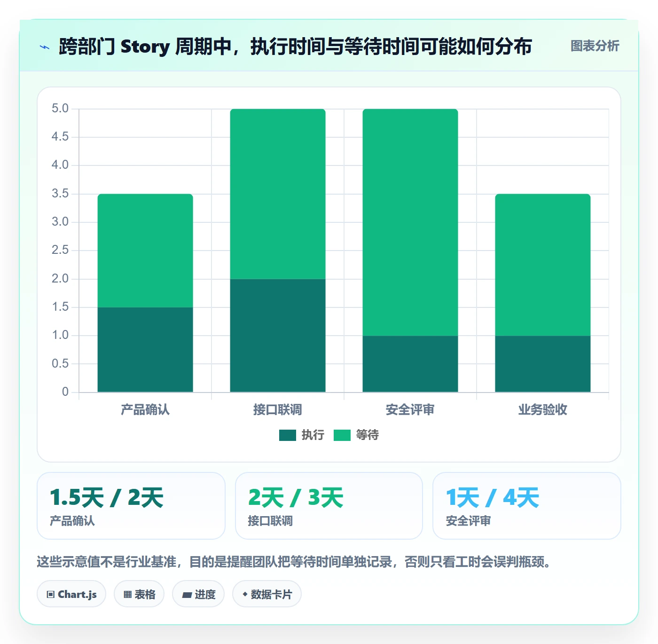Image resolution: width=658 pixels, height=644 pixels.
Task: Click the 安全评审 x-axis label
Action: pos(410,410)
